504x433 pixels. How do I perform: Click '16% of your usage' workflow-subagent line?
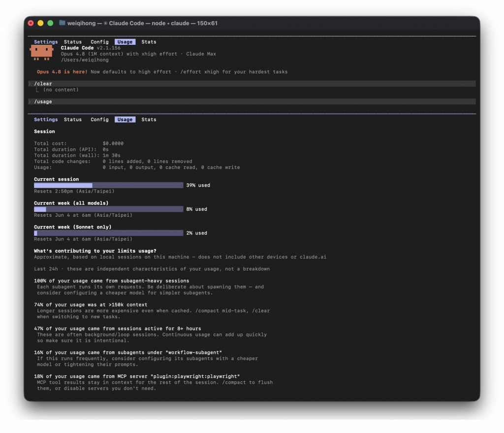click(128, 353)
